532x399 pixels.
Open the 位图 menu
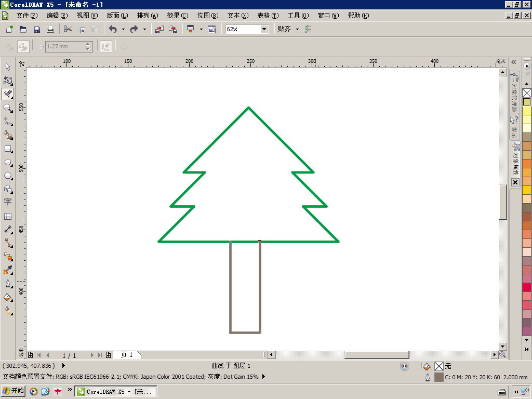coord(208,16)
